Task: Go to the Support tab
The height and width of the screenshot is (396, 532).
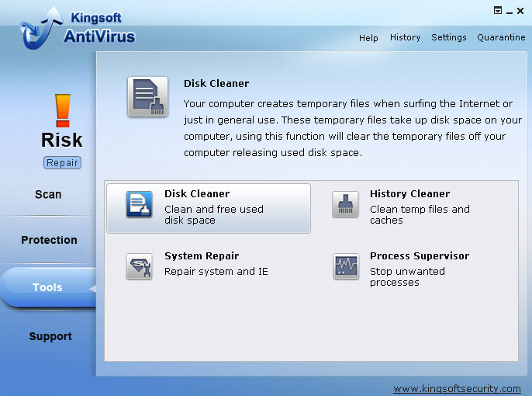Action: [x=50, y=336]
